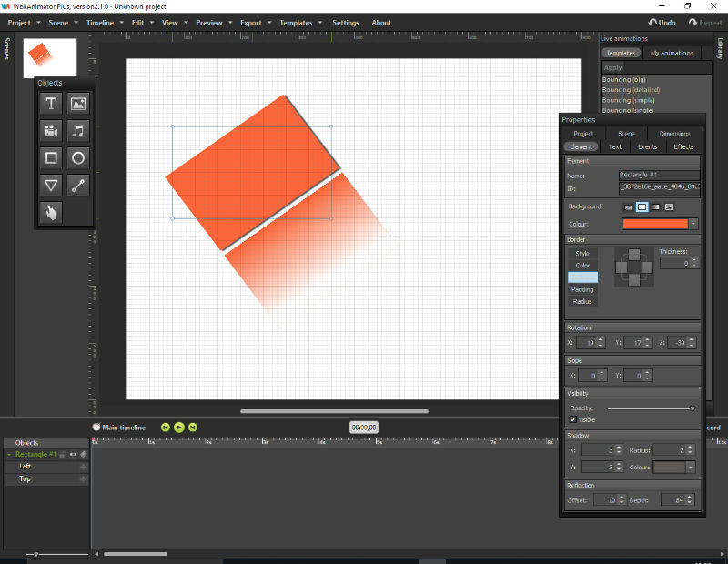Screen dimensions: 728x564
Task: Select border Style option
Action: tap(582, 254)
